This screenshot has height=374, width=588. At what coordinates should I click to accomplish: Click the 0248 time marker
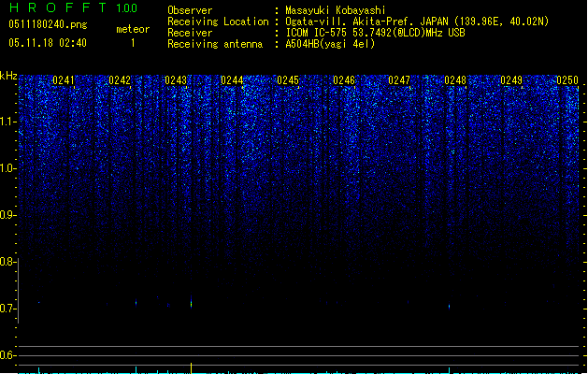point(455,80)
